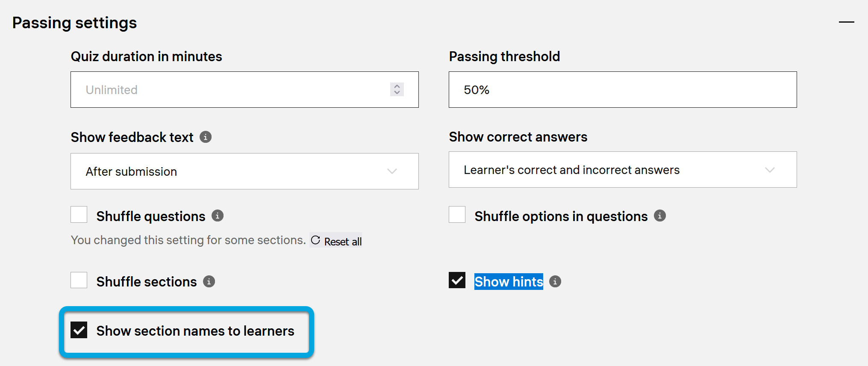868x366 pixels.
Task: Click info icon beside Shuffle questions
Action: [x=218, y=216]
